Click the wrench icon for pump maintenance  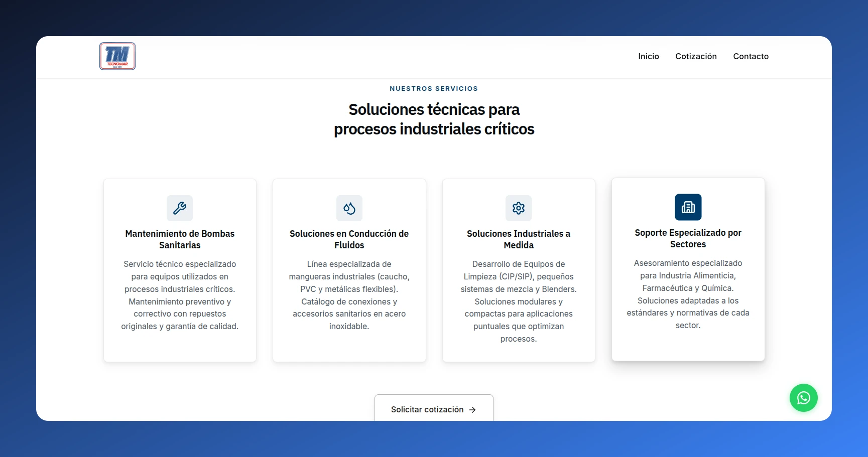(180, 208)
